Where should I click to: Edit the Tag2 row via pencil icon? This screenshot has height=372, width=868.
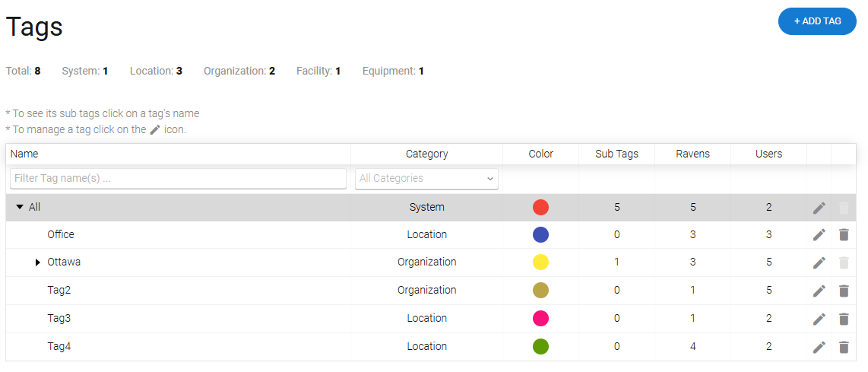click(819, 291)
